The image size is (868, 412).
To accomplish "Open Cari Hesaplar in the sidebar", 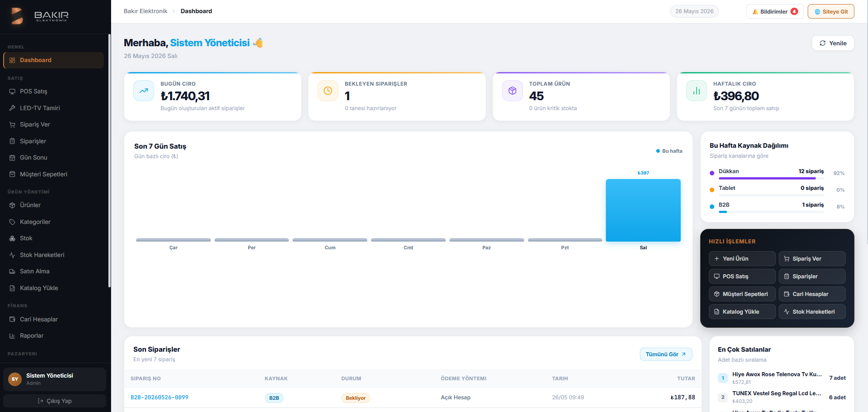I will (x=54, y=320).
